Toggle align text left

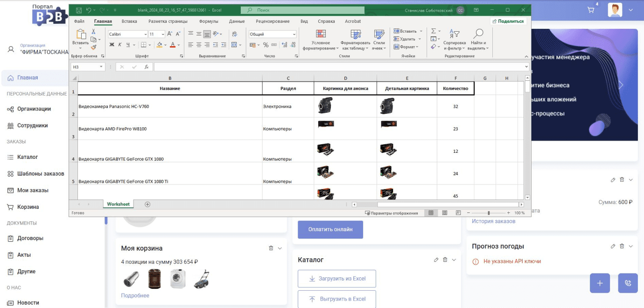pyautogui.click(x=190, y=45)
